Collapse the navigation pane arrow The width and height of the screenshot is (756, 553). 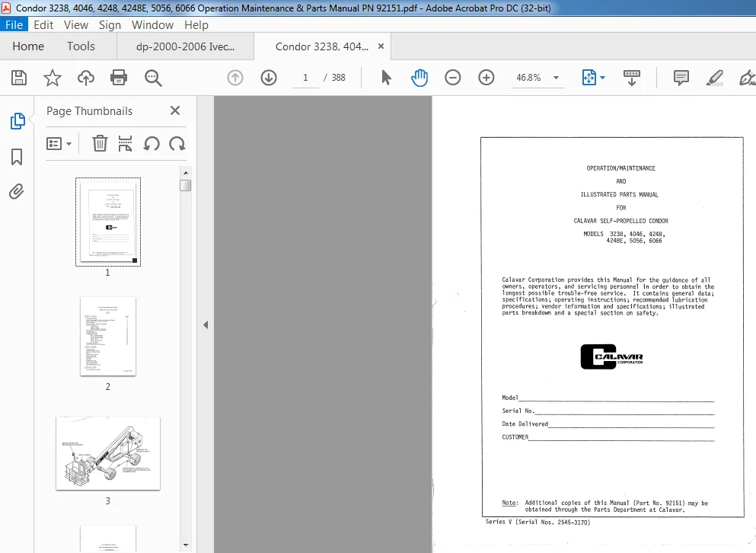point(206,324)
